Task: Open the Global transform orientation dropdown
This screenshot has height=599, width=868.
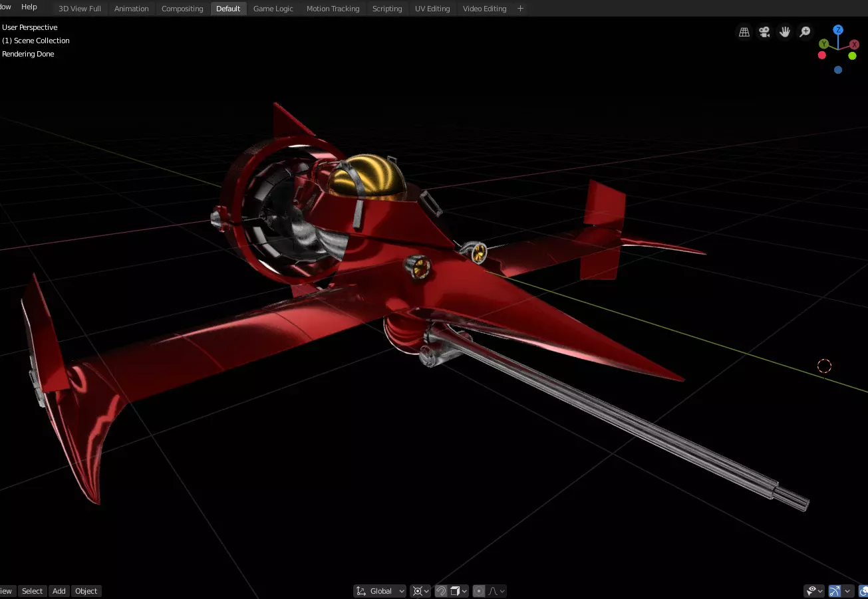Action: pos(380,591)
